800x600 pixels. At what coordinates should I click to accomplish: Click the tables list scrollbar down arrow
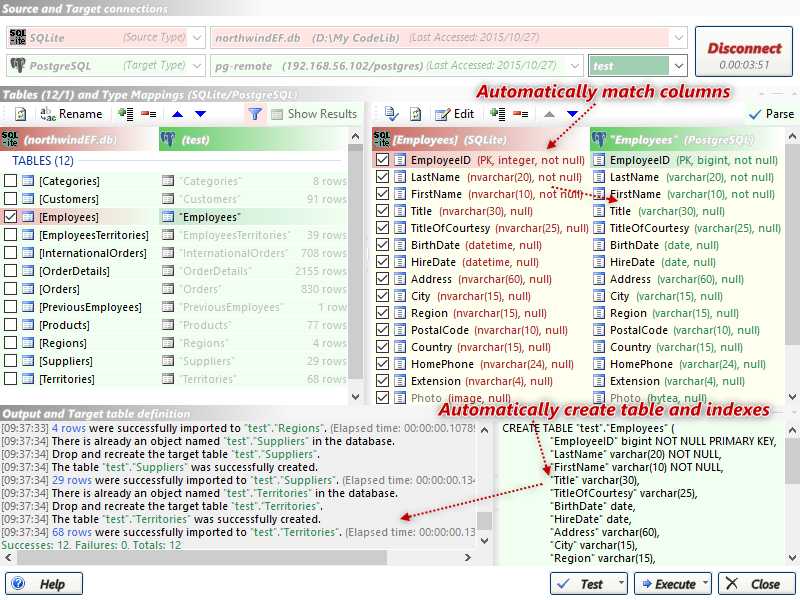[x=356, y=396]
